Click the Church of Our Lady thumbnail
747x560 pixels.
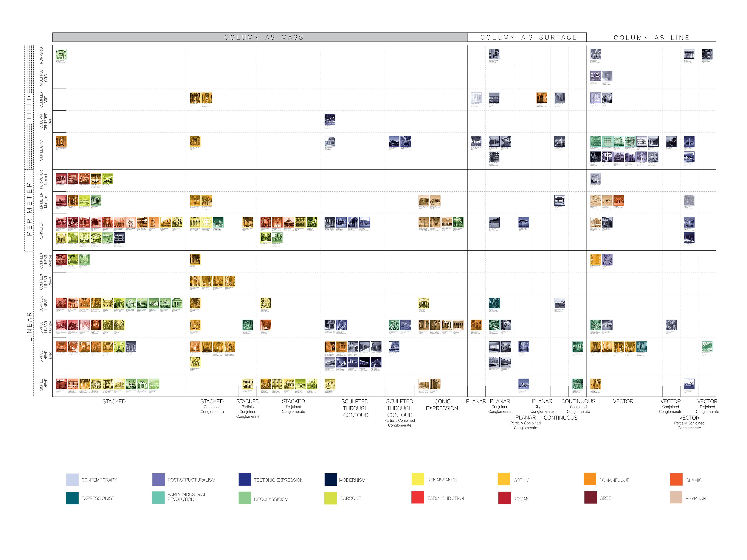tap(207, 98)
